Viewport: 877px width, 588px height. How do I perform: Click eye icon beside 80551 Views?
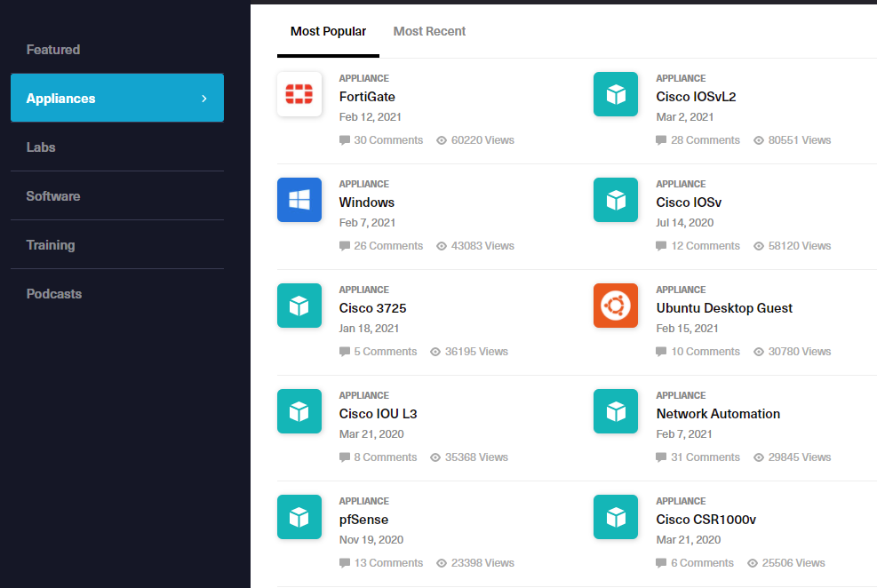[x=759, y=140]
